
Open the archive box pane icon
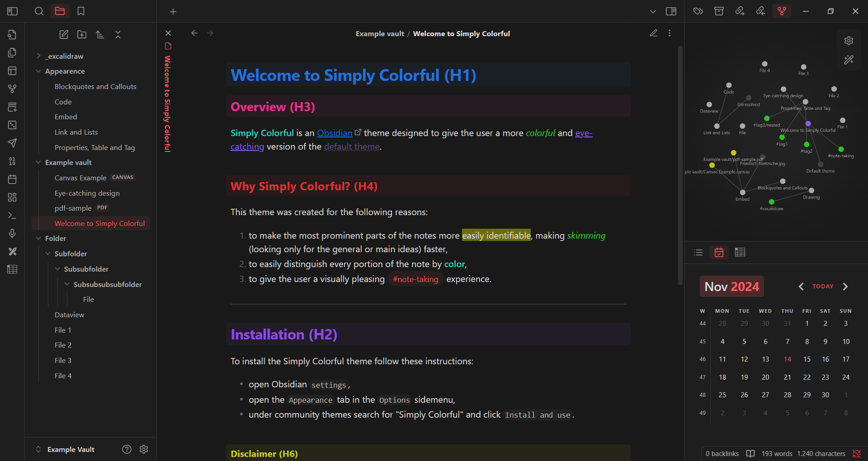[719, 11]
